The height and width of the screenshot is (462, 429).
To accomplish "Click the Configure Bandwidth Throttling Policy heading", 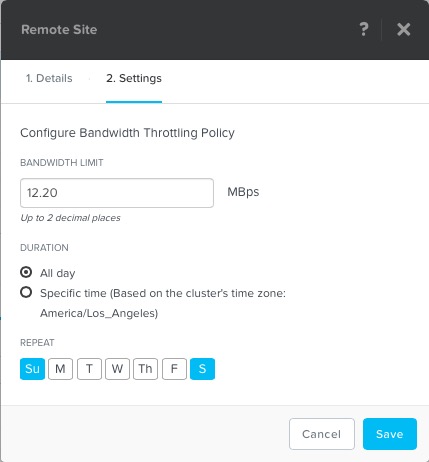I will tap(127, 133).
